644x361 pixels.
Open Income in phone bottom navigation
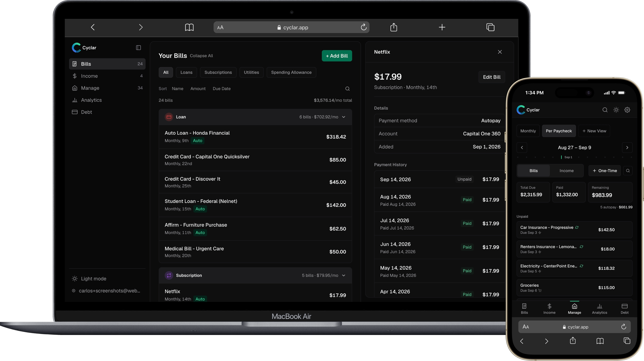(x=549, y=309)
